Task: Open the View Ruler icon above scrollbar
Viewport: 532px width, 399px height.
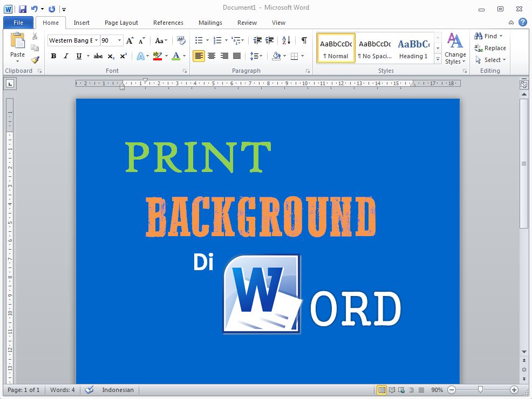Action: pyautogui.click(x=524, y=85)
